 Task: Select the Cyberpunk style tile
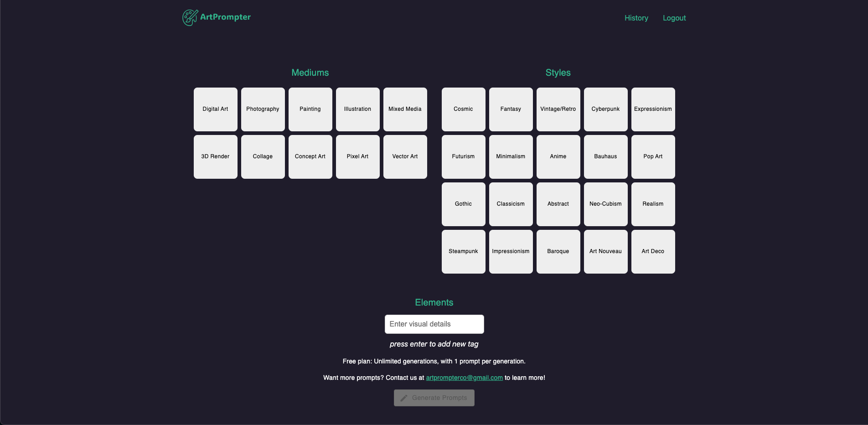click(606, 109)
